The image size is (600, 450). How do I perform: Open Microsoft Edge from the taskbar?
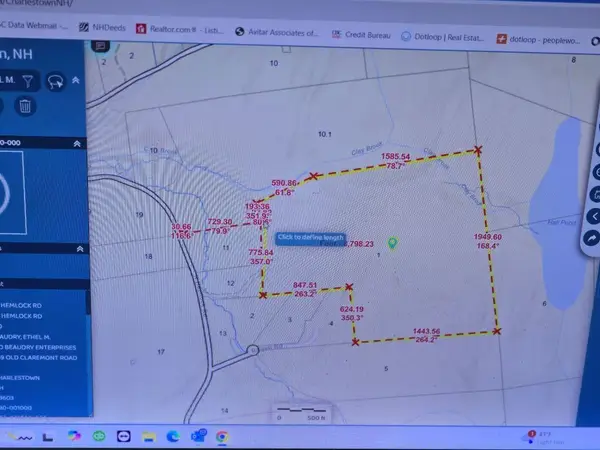(172, 436)
